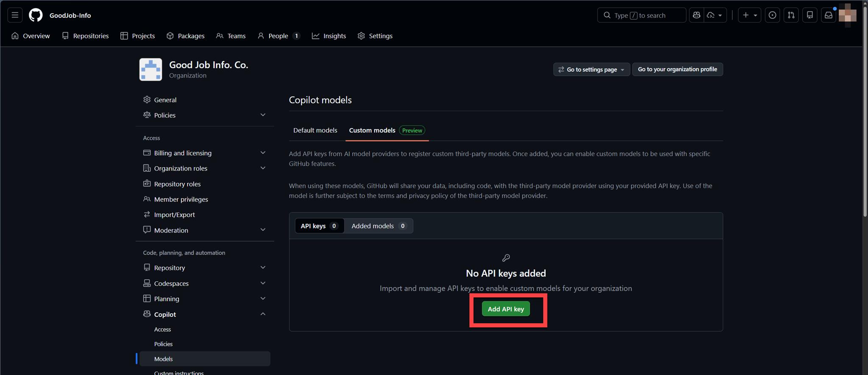Click the search input field
This screenshot has width=868, height=375.
[x=641, y=15]
